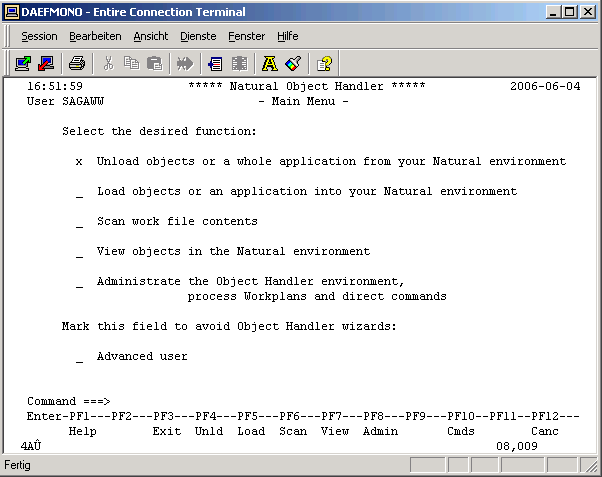Image resolution: width=602 pixels, height=477 pixels.
Task: Click the greyed film-strip toolbar icon
Action: pyautogui.click(x=240, y=63)
